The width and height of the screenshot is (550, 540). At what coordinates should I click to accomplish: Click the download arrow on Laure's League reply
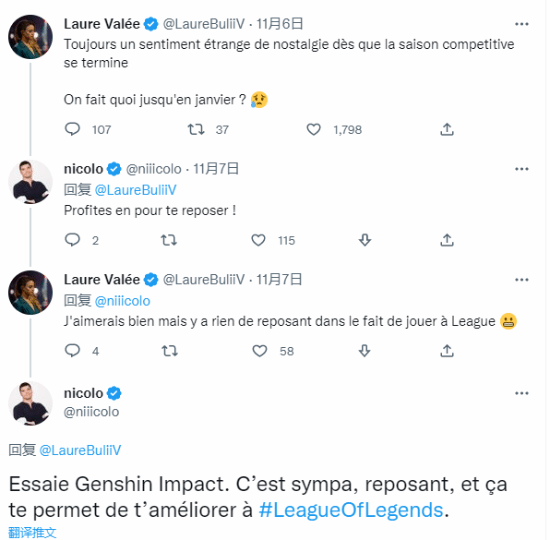[364, 351]
